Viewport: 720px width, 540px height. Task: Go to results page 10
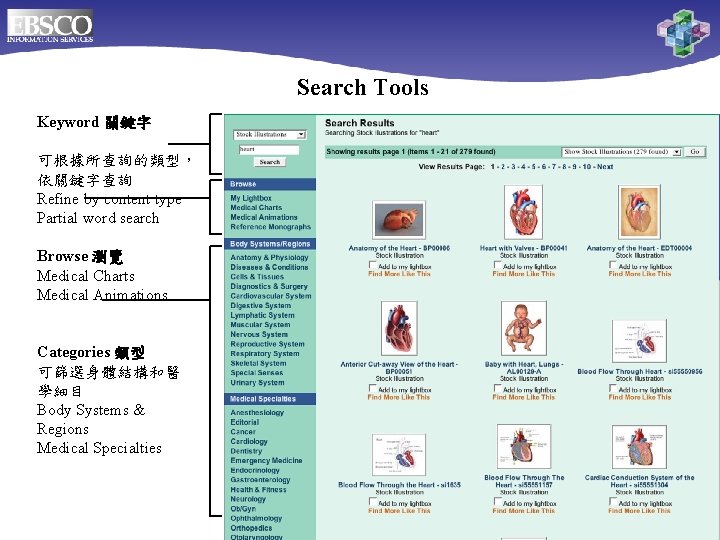point(587,167)
